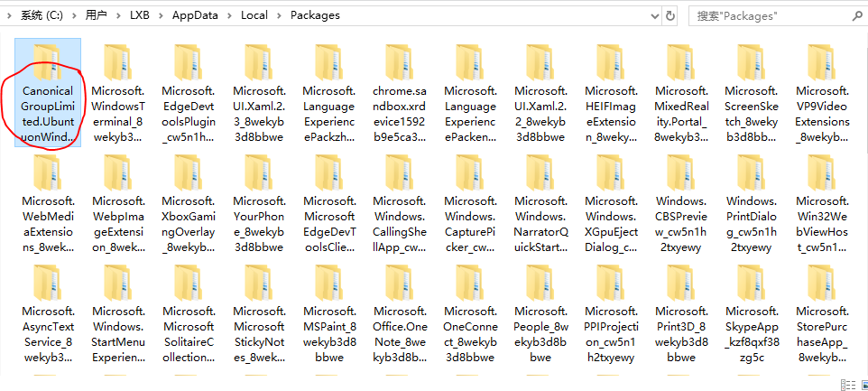
Task: Select Microsoft.XboxGamingOverlay folder icon
Action: coord(189,172)
